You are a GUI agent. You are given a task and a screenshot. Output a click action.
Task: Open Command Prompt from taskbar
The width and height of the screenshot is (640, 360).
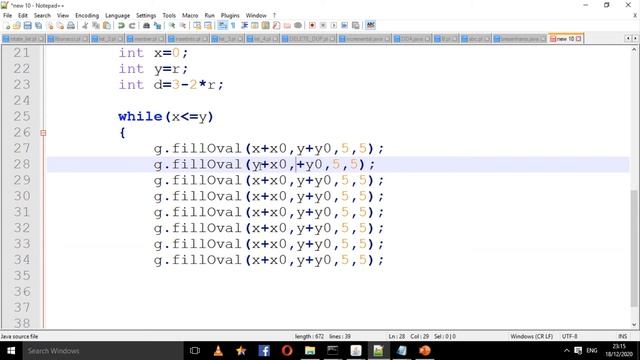(x=333, y=351)
